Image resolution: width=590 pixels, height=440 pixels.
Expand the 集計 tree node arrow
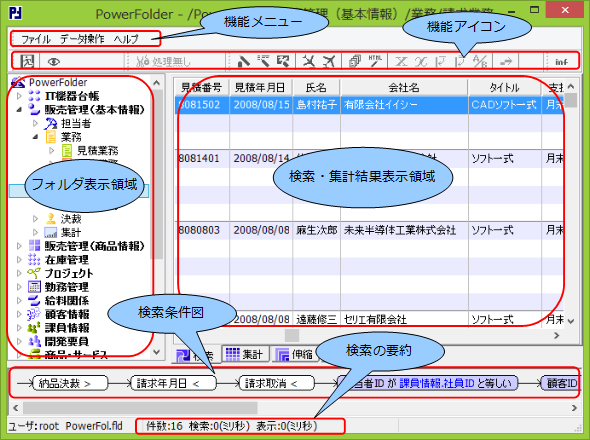tap(35, 232)
